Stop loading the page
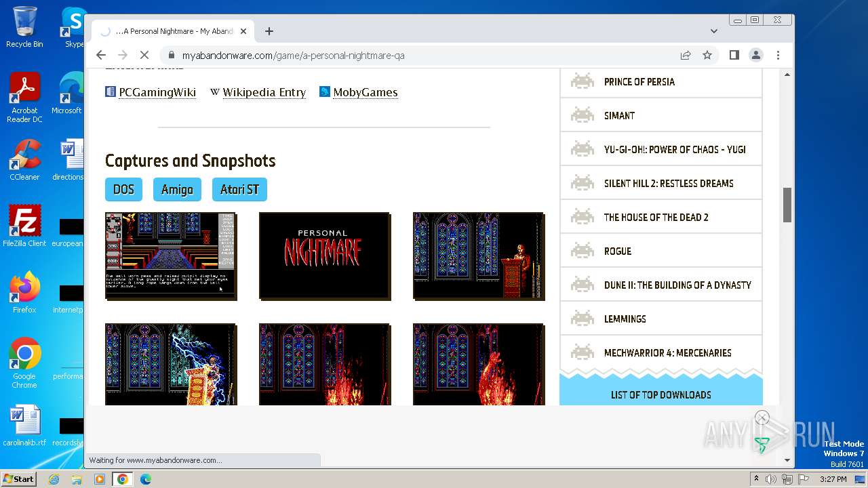Image resolution: width=868 pixels, height=488 pixels. [144, 55]
